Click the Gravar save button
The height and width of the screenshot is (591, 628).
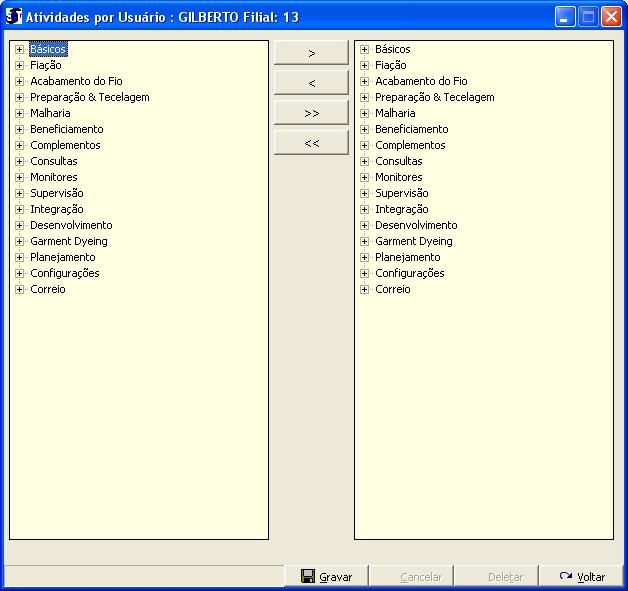coord(326,577)
